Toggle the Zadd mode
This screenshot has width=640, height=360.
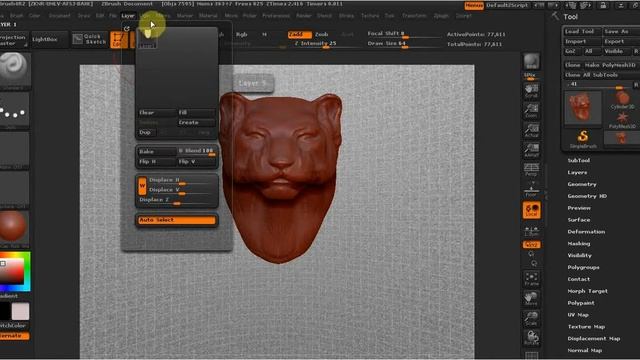pyautogui.click(x=300, y=35)
